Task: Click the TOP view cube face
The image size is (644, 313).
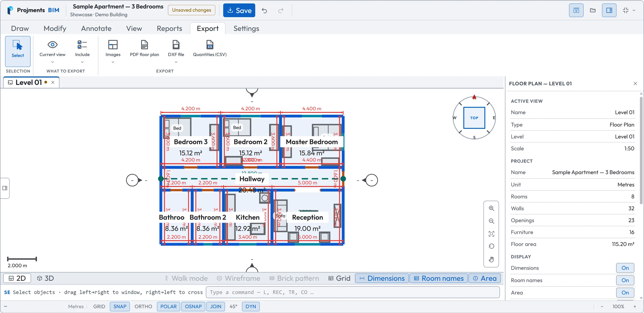Action: (474, 118)
